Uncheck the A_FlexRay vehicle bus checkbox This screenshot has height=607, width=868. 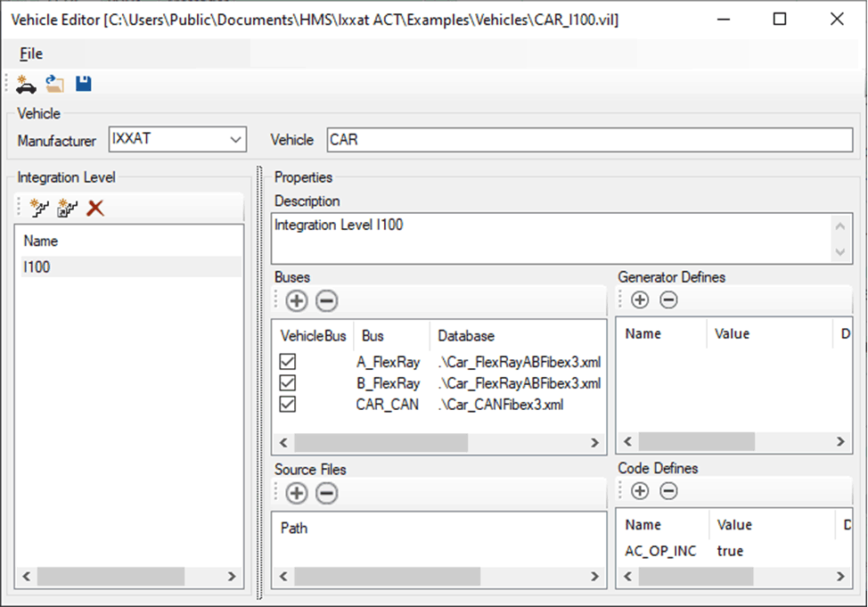coord(287,362)
